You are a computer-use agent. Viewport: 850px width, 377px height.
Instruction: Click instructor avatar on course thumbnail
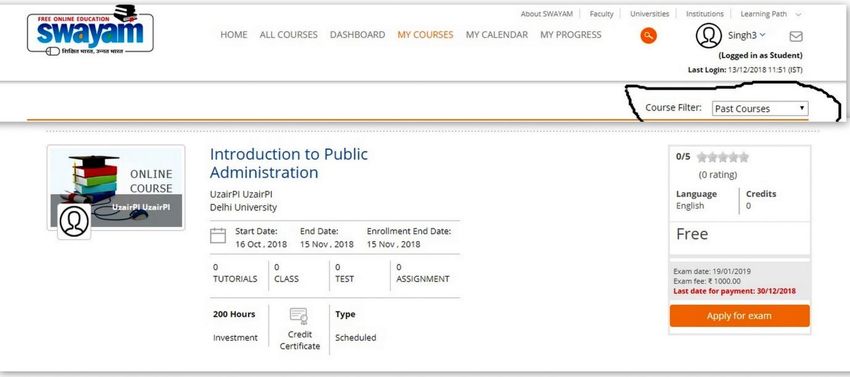tap(74, 222)
